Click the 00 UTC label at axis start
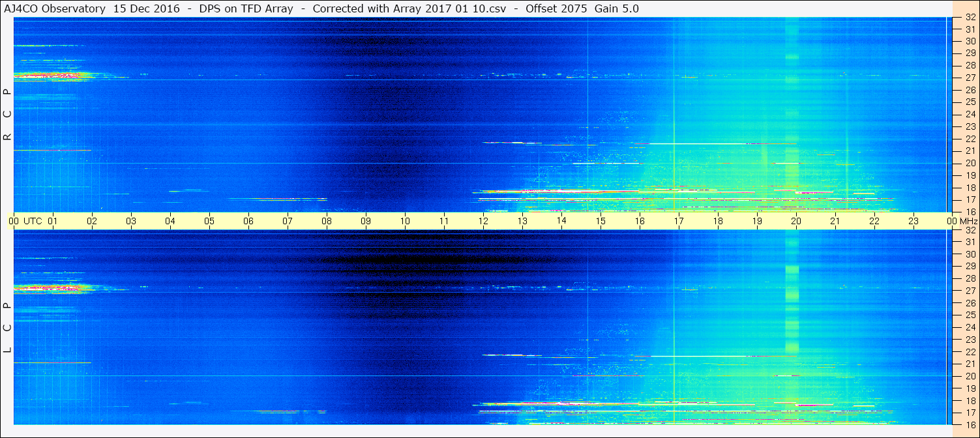This screenshot has width=980, height=438. pos(27,221)
